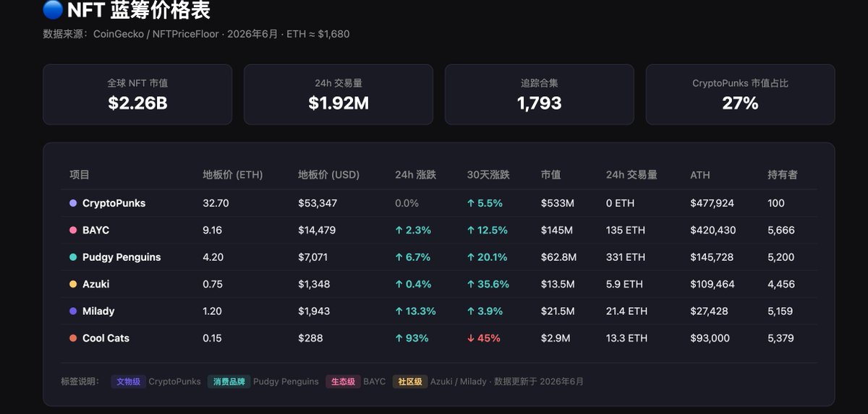Click the ↑ 2.3% 24h change
The height and width of the screenshot is (414, 868).
[413, 230]
